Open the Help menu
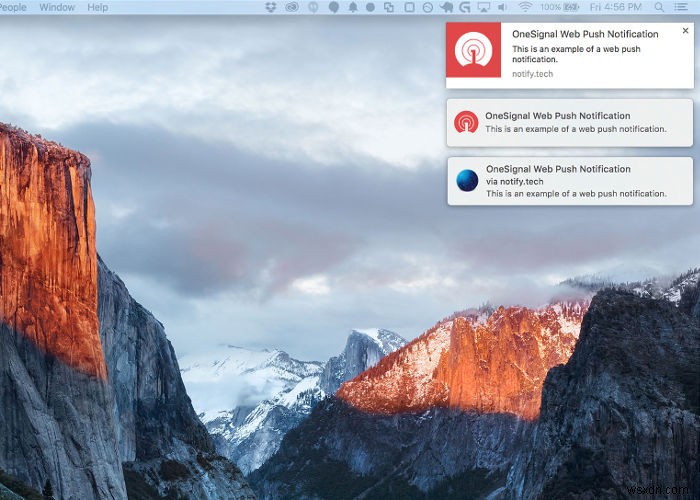The image size is (700, 500). (98, 7)
